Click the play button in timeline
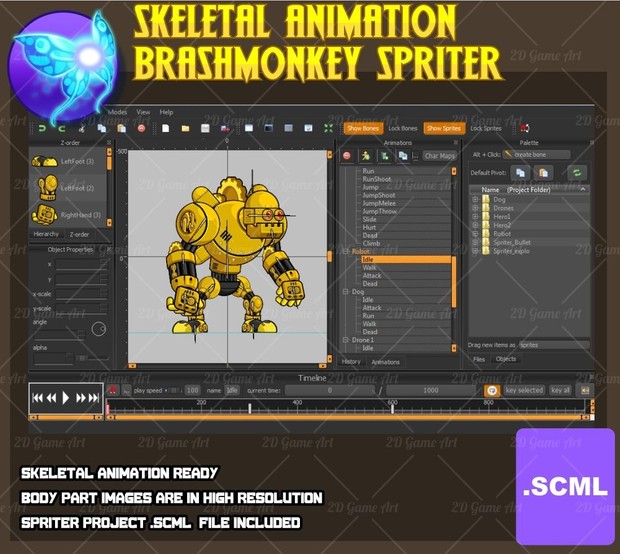 [66, 398]
